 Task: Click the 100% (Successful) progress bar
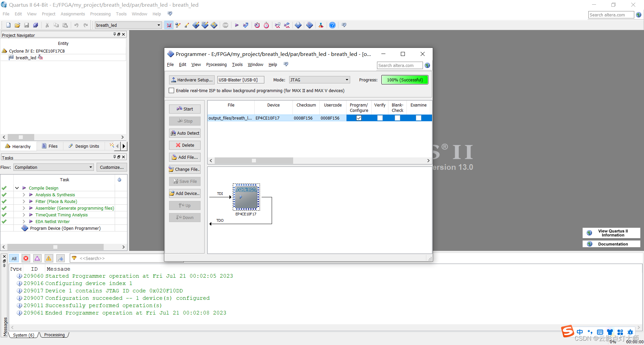tap(405, 80)
